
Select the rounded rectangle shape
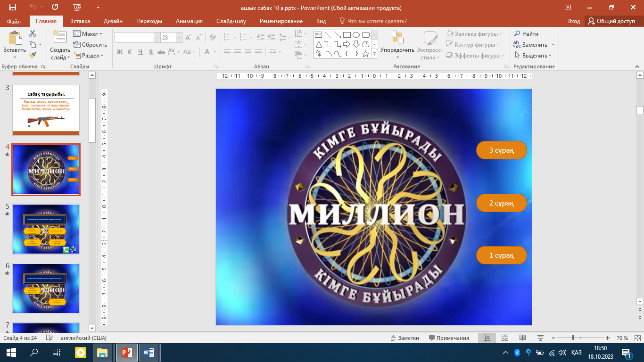tap(365, 34)
